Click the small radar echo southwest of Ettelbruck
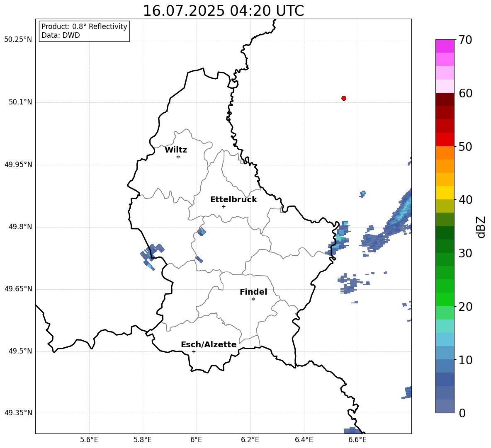The image size is (491, 448). tap(202, 232)
